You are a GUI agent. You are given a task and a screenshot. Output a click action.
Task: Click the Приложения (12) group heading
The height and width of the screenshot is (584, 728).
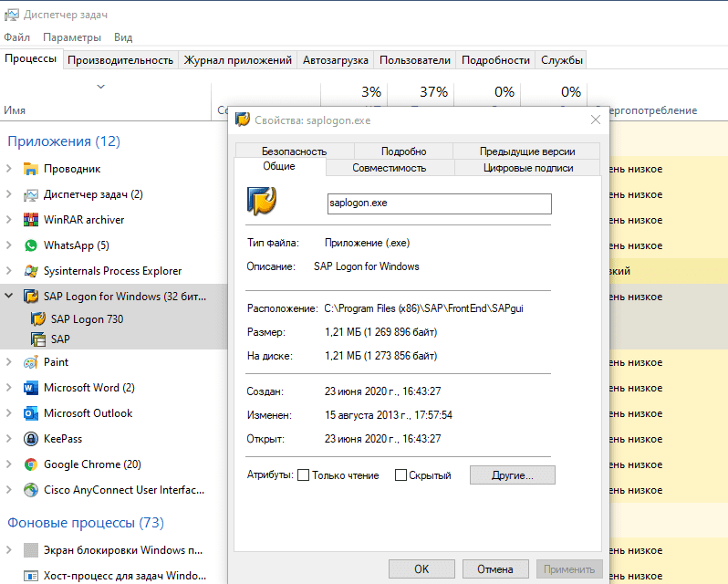64,141
